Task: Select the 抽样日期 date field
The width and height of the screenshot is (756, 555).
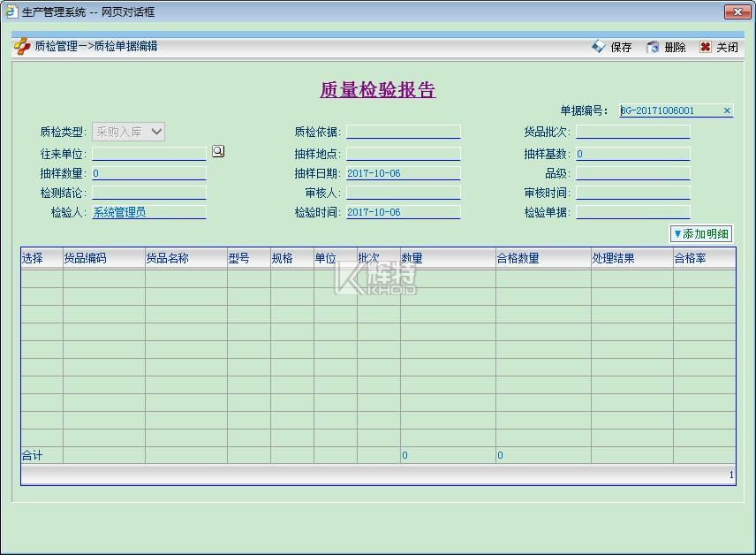Action: point(403,173)
